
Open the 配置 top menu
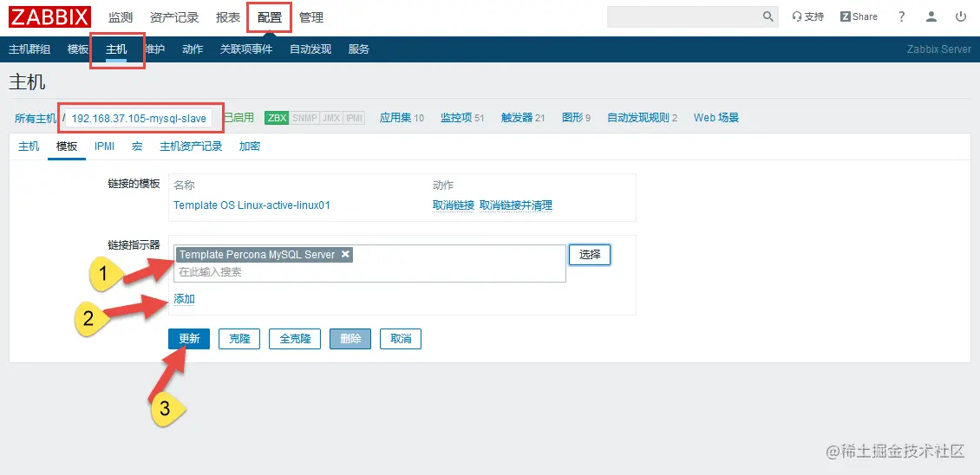click(270, 17)
